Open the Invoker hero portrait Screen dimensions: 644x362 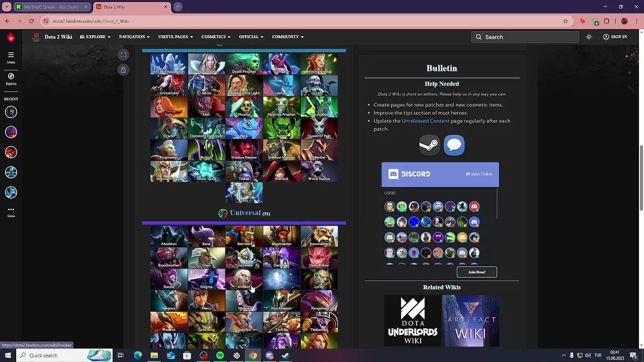coord(244,279)
